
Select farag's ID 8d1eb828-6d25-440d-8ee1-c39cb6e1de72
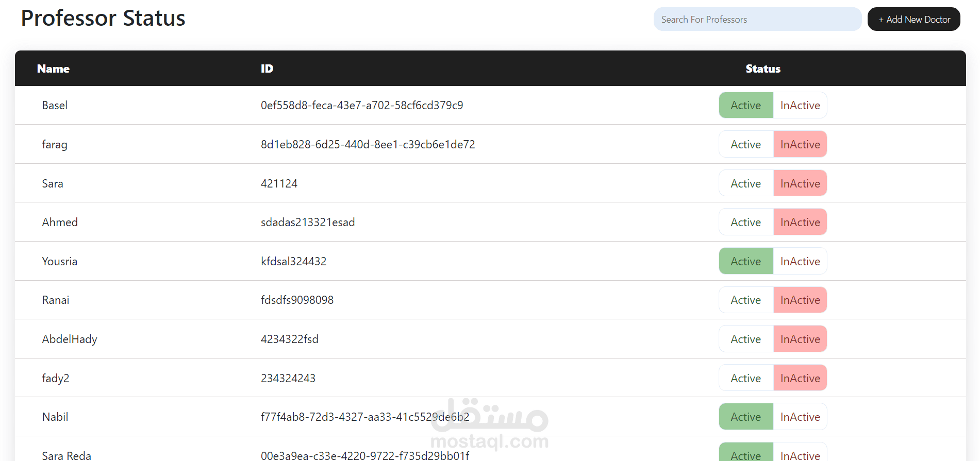[368, 144]
